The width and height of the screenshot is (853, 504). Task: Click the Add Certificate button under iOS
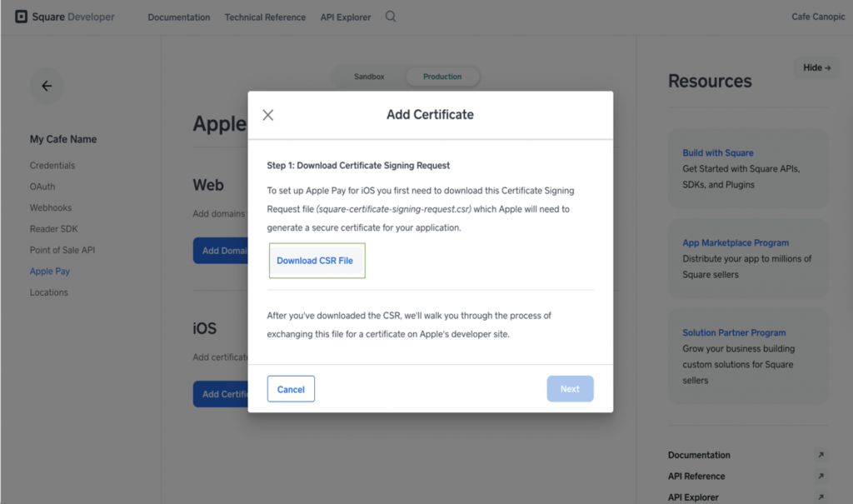(220, 395)
